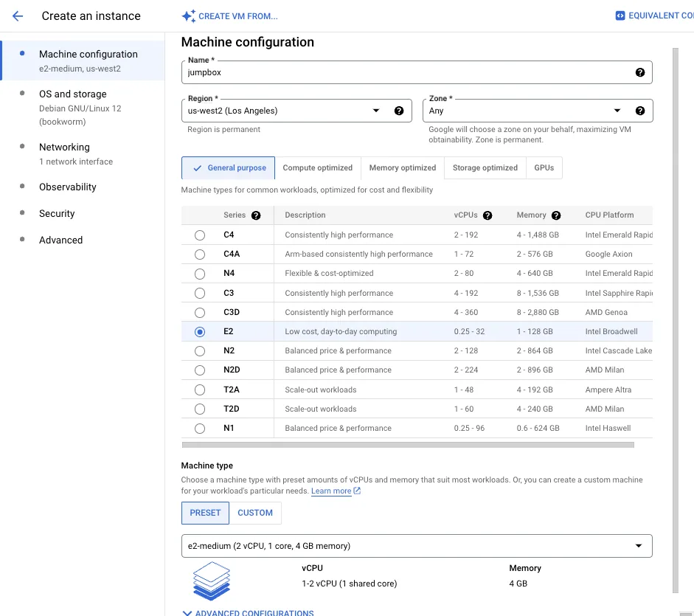Click the external link icon after Learn more
The height and width of the screenshot is (616, 694).
tap(357, 491)
